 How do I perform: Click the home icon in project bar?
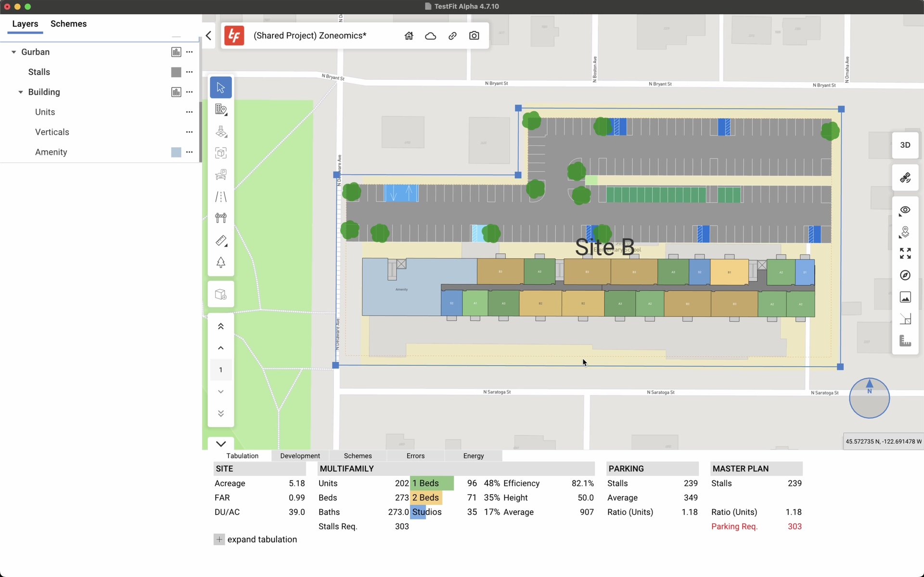point(409,36)
